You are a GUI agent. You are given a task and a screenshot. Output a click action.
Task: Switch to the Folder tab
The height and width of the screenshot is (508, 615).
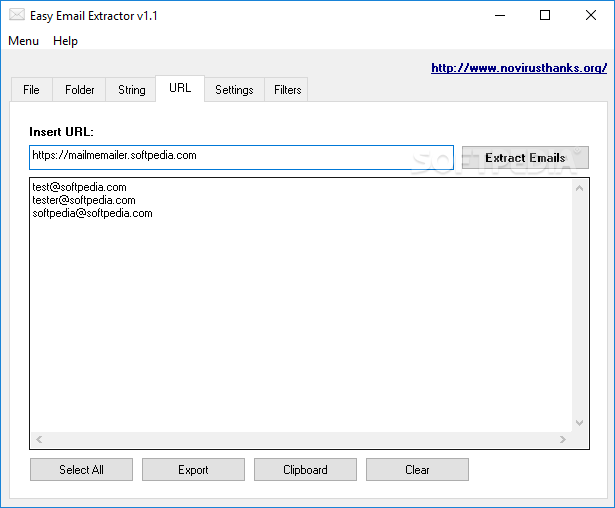point(79,90)
